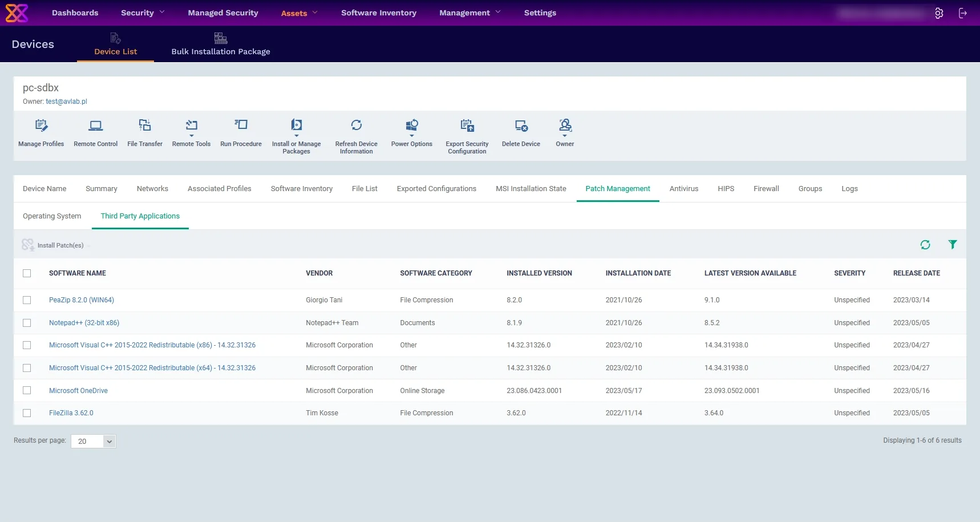980x522 pixels.
Task: Open the green filter funnel icon
Action: coord(953,244)
